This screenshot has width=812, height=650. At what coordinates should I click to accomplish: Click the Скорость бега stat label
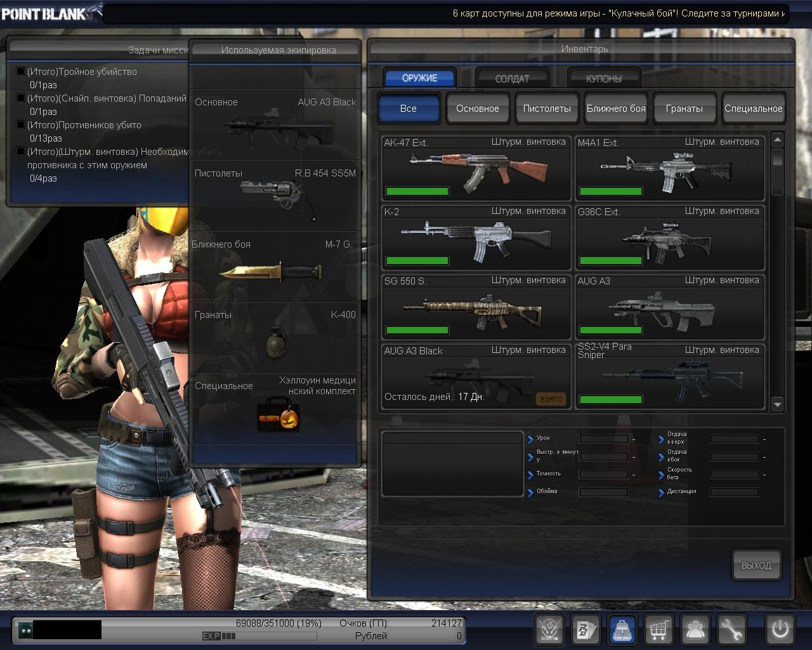679,474
